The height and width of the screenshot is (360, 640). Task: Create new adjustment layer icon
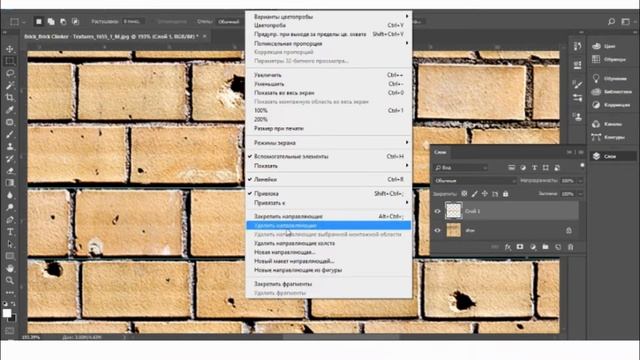pos(533,247)
